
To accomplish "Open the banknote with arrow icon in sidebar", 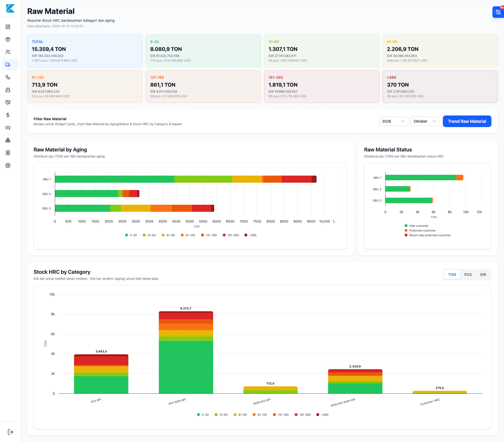I will pyautogui.click(x=8, y=128).
